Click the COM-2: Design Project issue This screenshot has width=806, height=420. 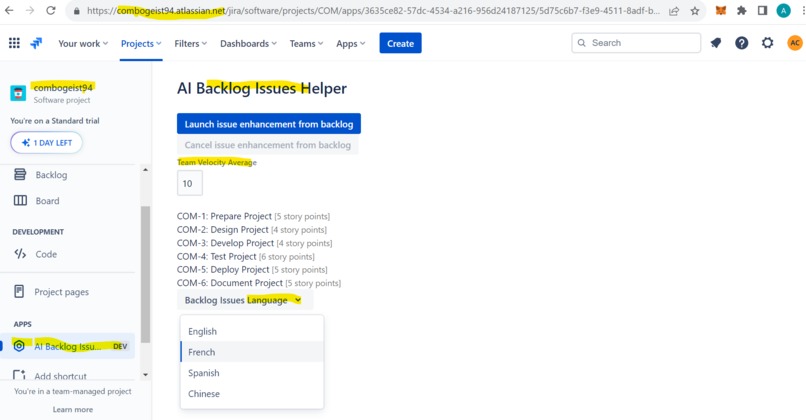[x=252, y=229]
